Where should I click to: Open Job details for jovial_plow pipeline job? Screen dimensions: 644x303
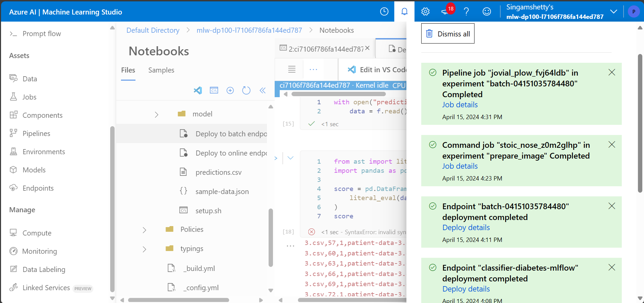tap(460, 105)
